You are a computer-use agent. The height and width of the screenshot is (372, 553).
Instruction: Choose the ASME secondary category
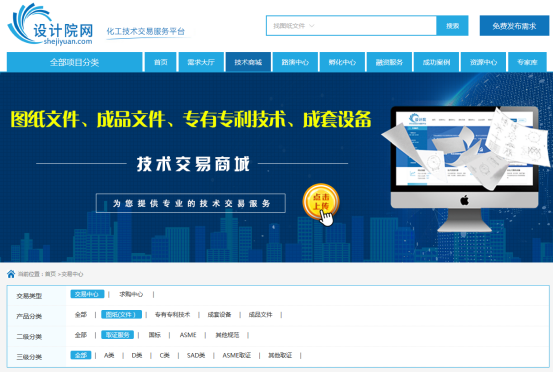188,335
